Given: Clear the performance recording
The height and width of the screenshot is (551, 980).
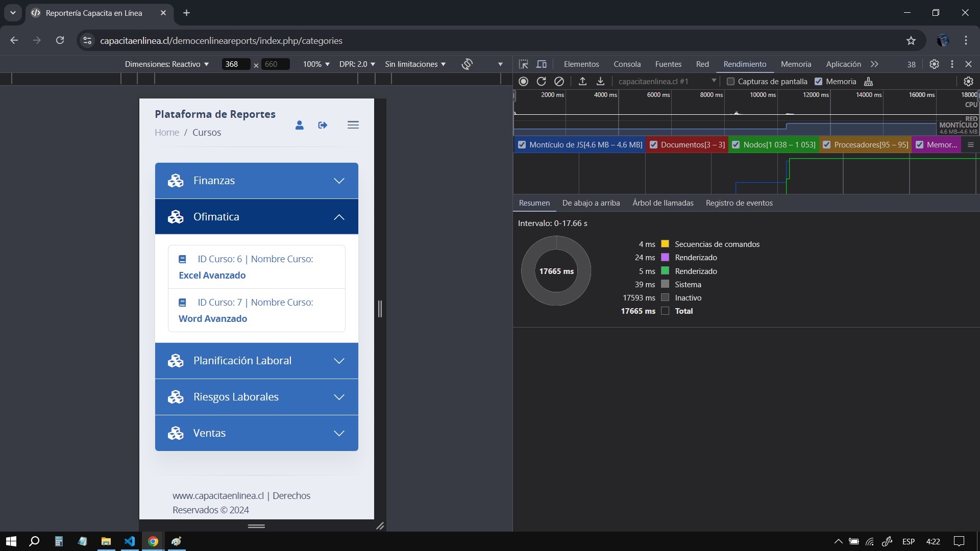Looking at the screenshot, I should pyautogui.click(x=559, y=81).
